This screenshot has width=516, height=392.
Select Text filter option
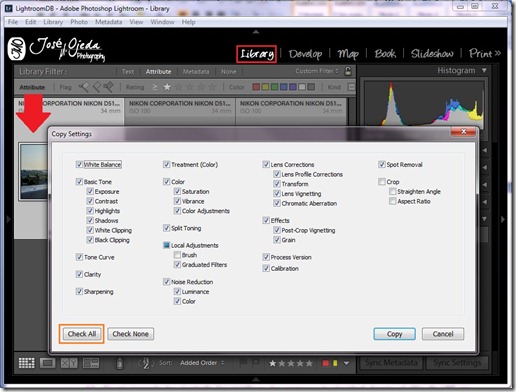pos(128,71)
